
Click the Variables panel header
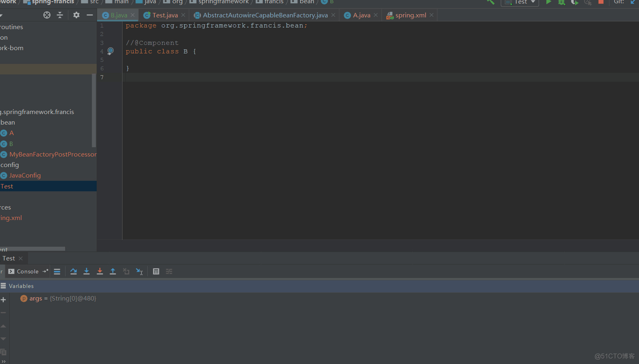coord(319,286)
